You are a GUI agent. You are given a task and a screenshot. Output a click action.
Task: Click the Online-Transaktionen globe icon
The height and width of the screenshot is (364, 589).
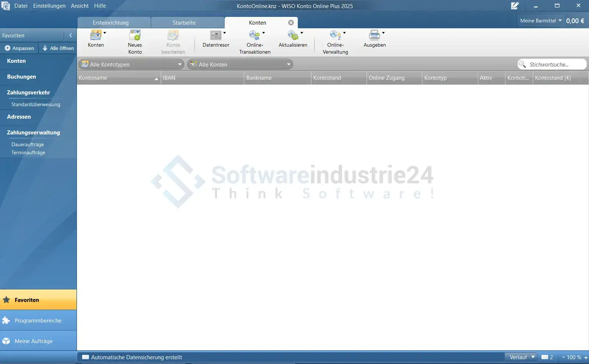[254, 36]
